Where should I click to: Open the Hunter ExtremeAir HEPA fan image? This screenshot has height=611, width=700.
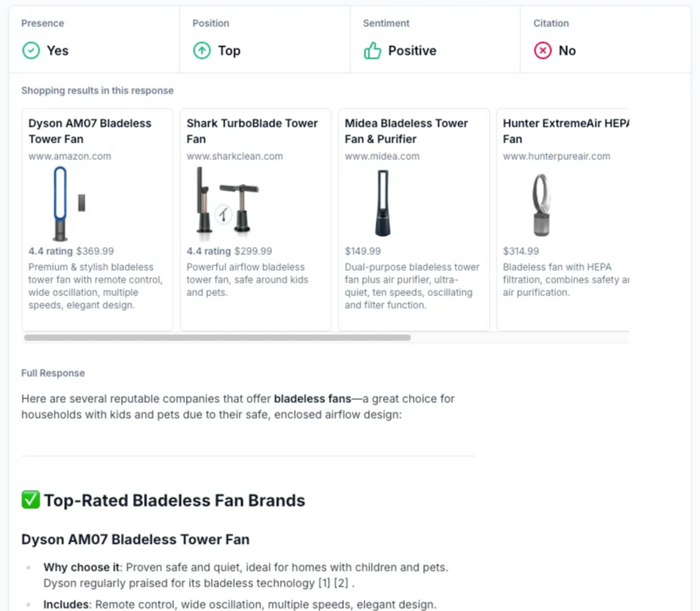click(x=541, y=204)
